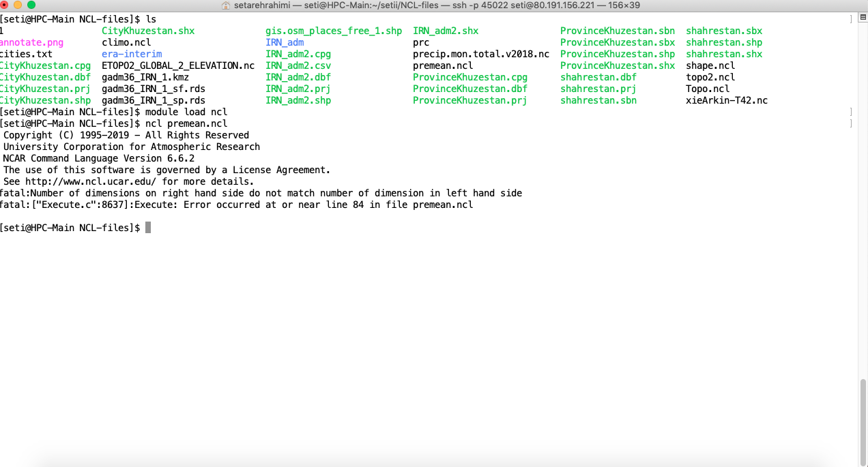The width and height of the screenshot is (868, 467).
Task: Click the precip.mon.total.v2018.nc entry
Action: (x=481, y=54)
